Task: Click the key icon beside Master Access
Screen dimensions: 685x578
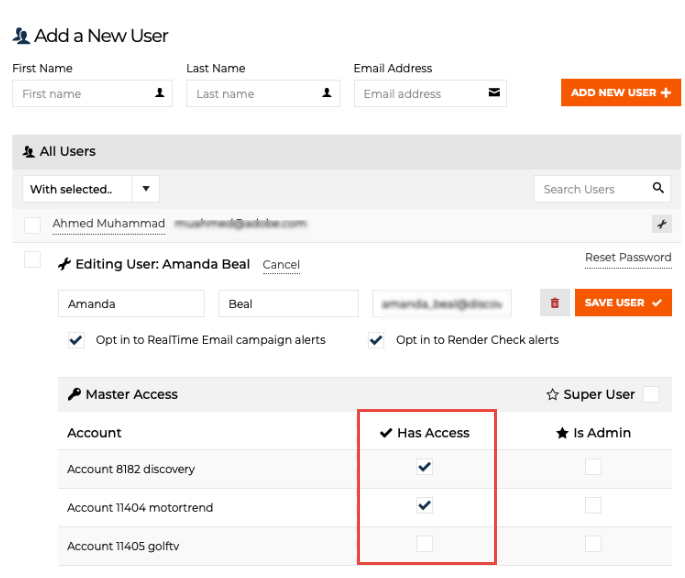Action: pyautogui.click(x=74, y=394)
